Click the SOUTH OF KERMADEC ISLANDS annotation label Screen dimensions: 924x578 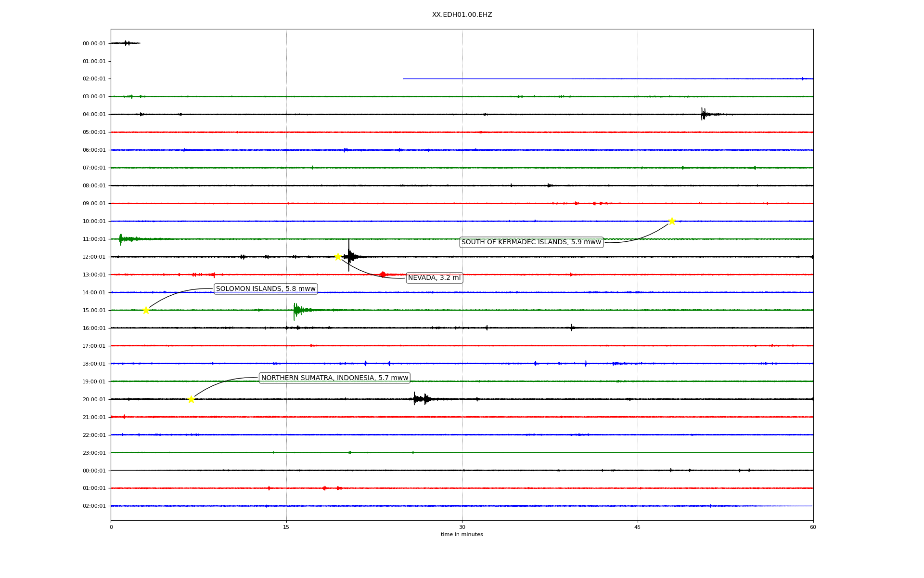coord(531,242)
